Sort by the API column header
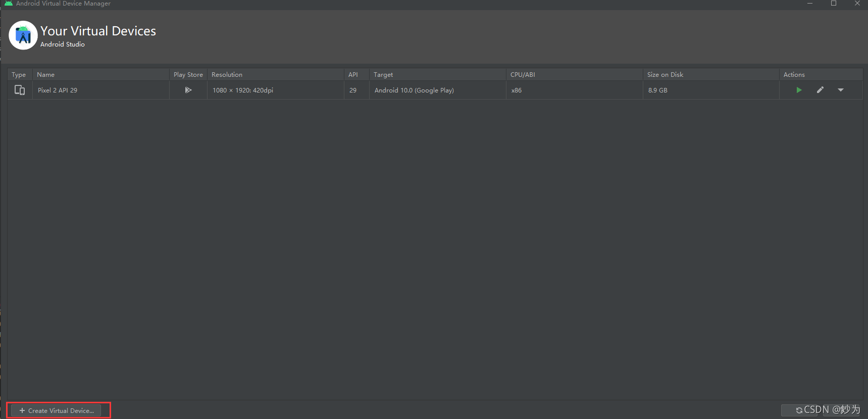Screen dimensions: 868x419 coord(357,74)
